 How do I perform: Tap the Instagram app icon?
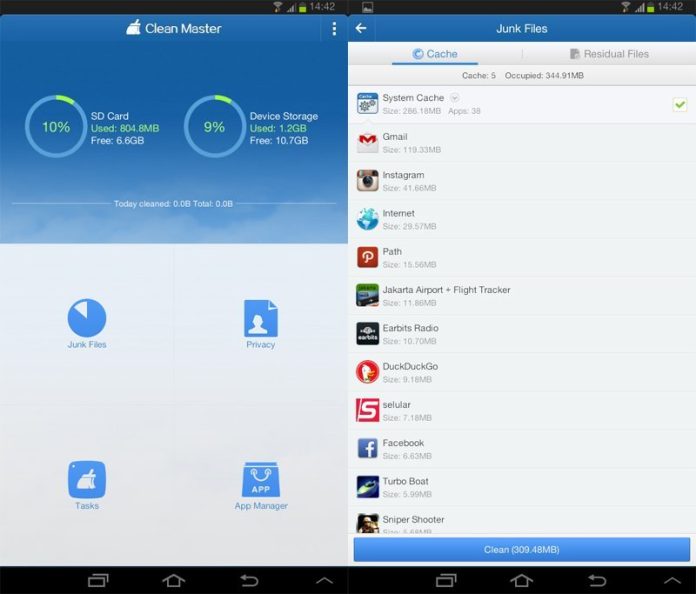pyautogui.click(x=367, y=180)
